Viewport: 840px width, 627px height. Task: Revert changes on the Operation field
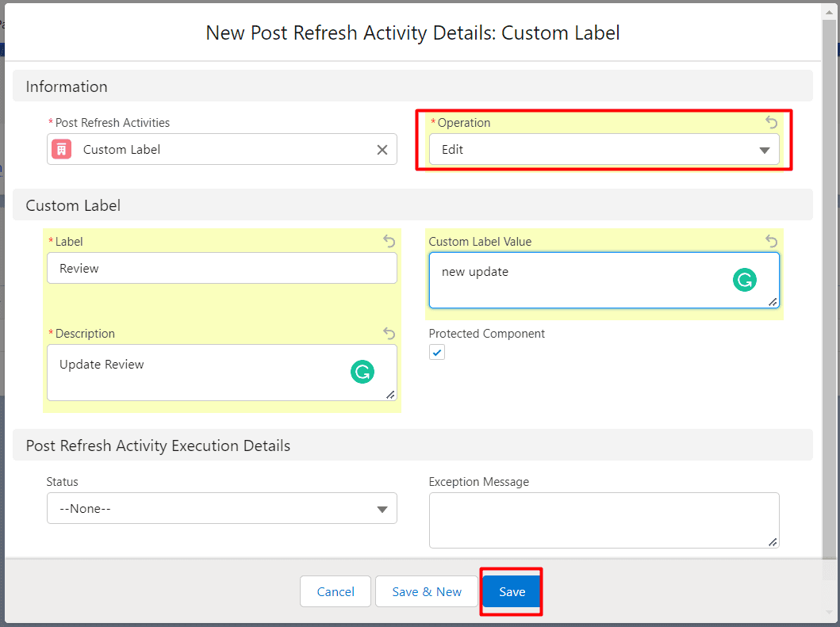tap(770, 122)
